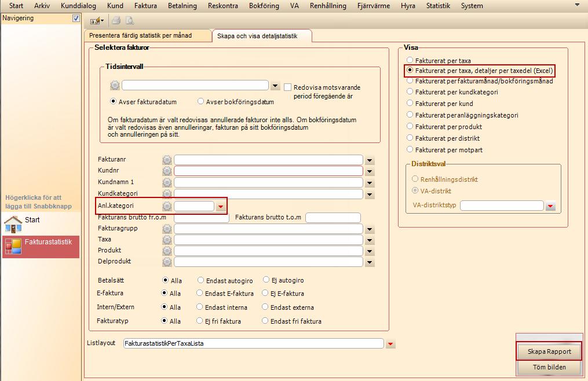Open the Tidsintervall dropdown arrow
Image resolution: width=588 pixels, height=381 pixels.
pyautogui.click(x=275, y=86)
